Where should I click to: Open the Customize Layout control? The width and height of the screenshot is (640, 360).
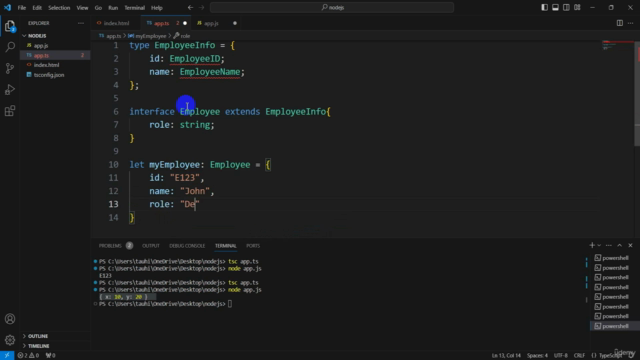pos(577,7)
